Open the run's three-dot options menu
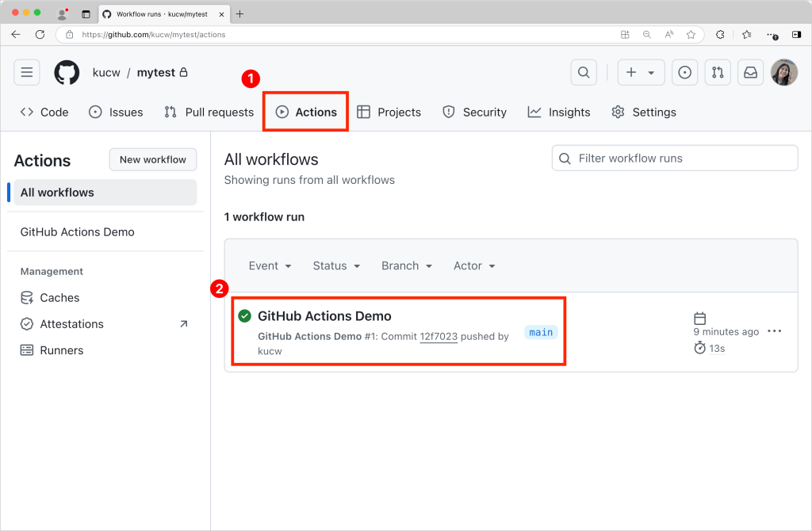 tap(775, 331)
